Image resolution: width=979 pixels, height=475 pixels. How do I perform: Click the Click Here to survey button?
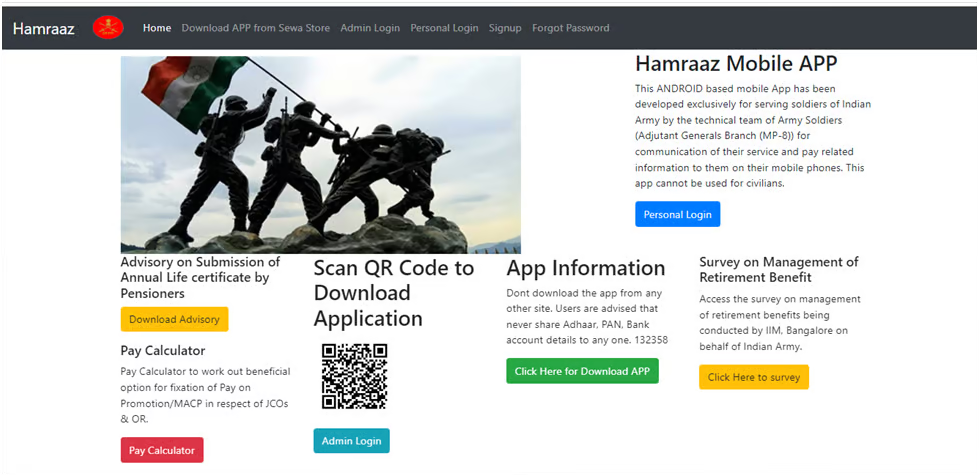tap(754, 377)
